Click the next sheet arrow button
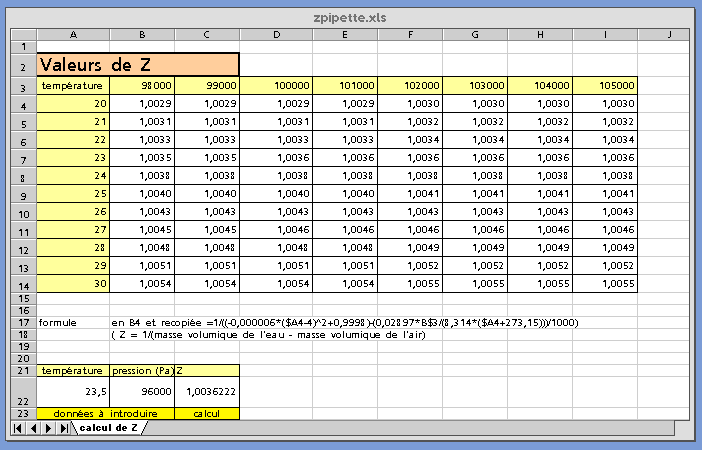 tap(49, 428)
